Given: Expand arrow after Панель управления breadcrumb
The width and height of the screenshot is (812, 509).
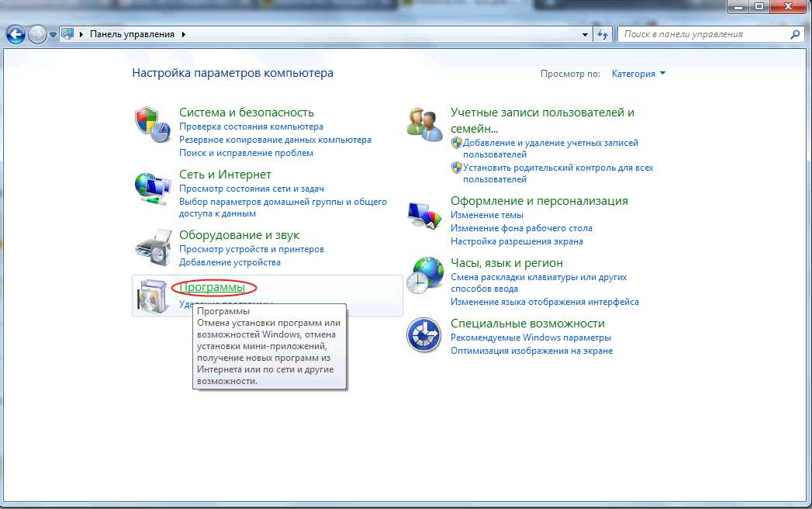Looking at the screenshot, I should click(183, 34).
